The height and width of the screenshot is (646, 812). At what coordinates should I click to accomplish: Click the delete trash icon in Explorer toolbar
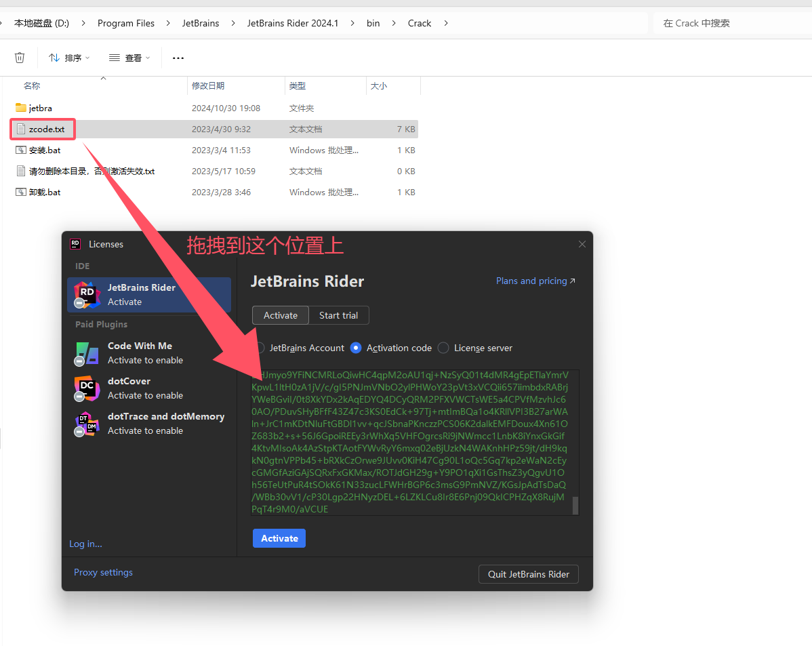click(x=20, y=58)
